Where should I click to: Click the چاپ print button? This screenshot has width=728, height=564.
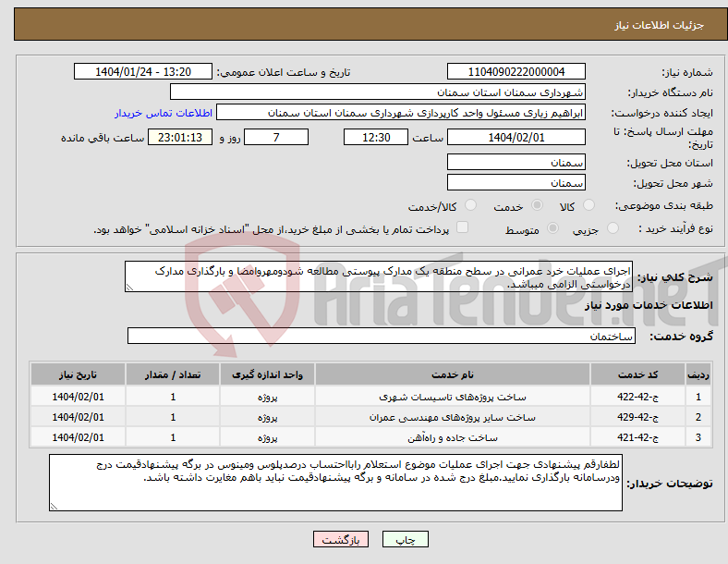coord(405,539)
